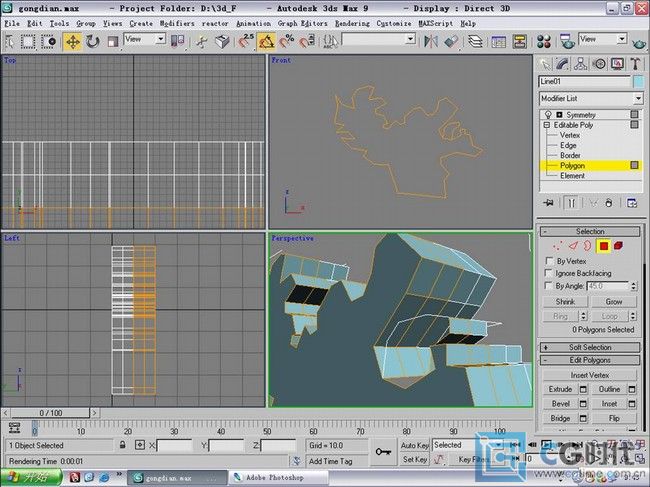Click the Pin Stack icon
The width and height of the screenshot is (650, 487).
coord(549,203)
